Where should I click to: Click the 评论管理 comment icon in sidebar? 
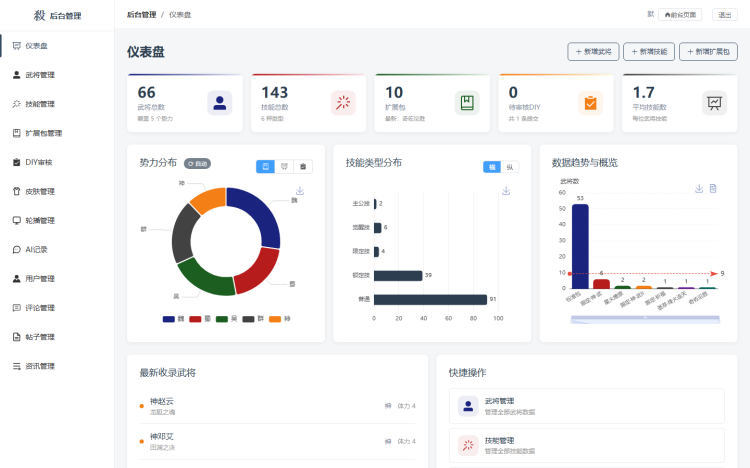pos(17,308)
